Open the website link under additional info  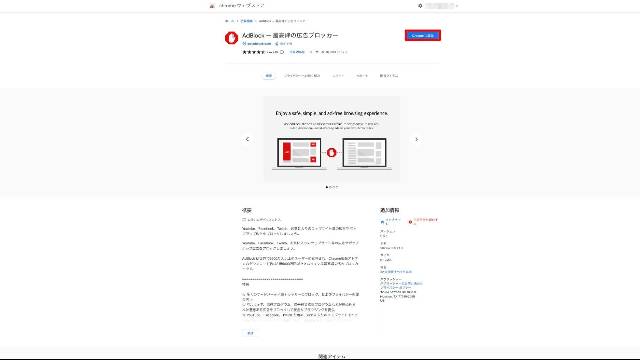click(391, 222)
